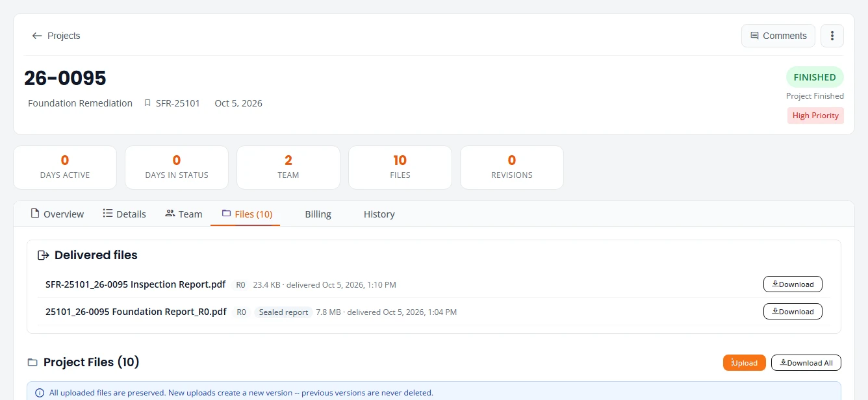Open the History tab

tap(379, 214)
